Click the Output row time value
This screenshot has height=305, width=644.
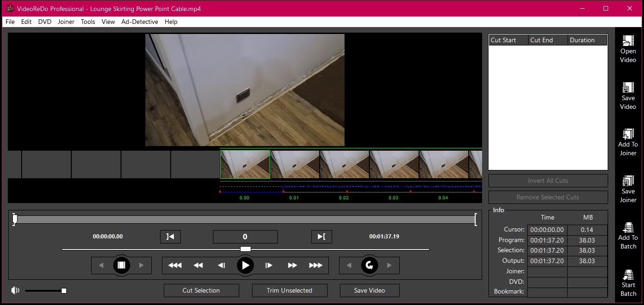pos(547,261)
